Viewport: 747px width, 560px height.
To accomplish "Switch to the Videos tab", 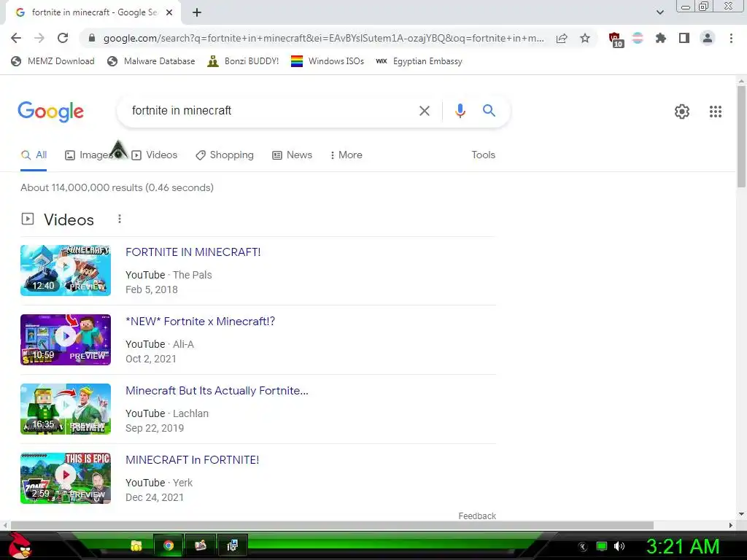I will coord(155,155).
